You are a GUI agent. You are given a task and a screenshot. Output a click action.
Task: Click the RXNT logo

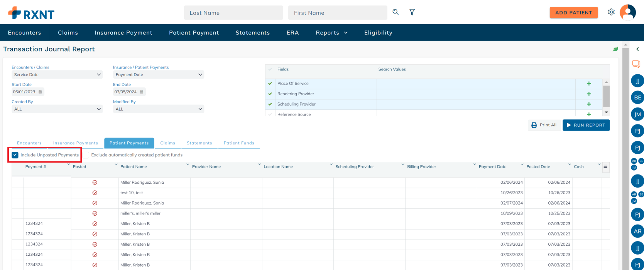coord(31,13)
